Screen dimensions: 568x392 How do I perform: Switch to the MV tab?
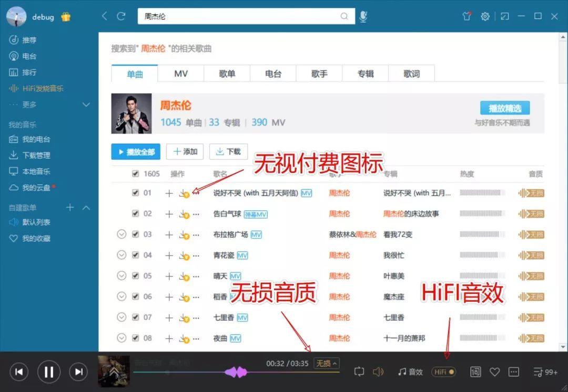point(181,74)
